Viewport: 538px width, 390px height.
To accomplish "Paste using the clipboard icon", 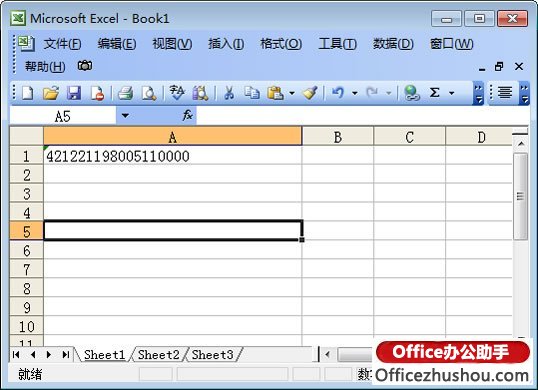I will (275, 93).
